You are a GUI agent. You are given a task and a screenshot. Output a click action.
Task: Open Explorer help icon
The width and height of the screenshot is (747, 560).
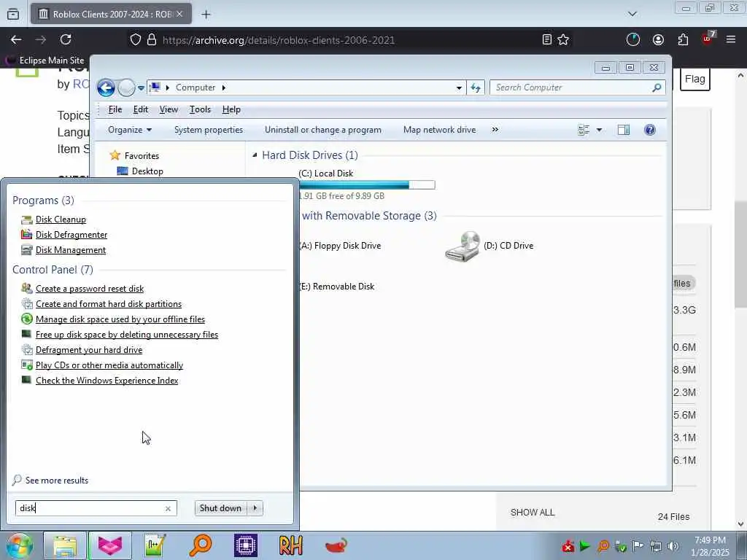pyautogui.click(x=650, y=130)
